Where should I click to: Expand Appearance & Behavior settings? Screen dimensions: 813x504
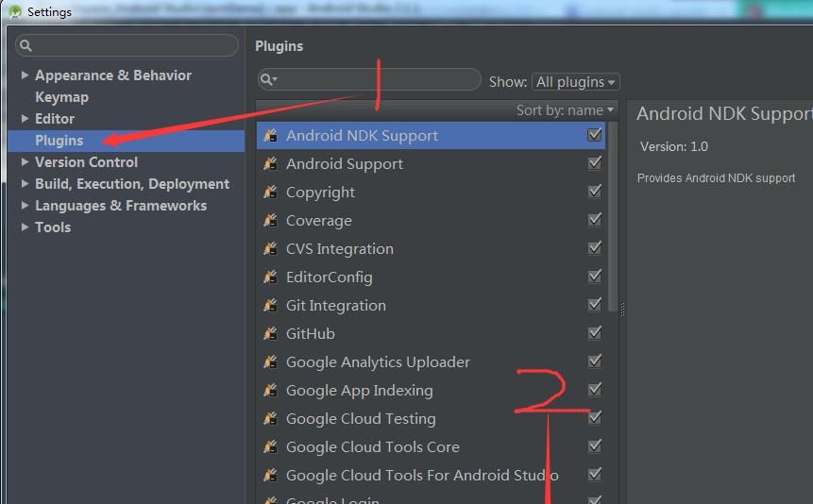click(x=25, y=76)
